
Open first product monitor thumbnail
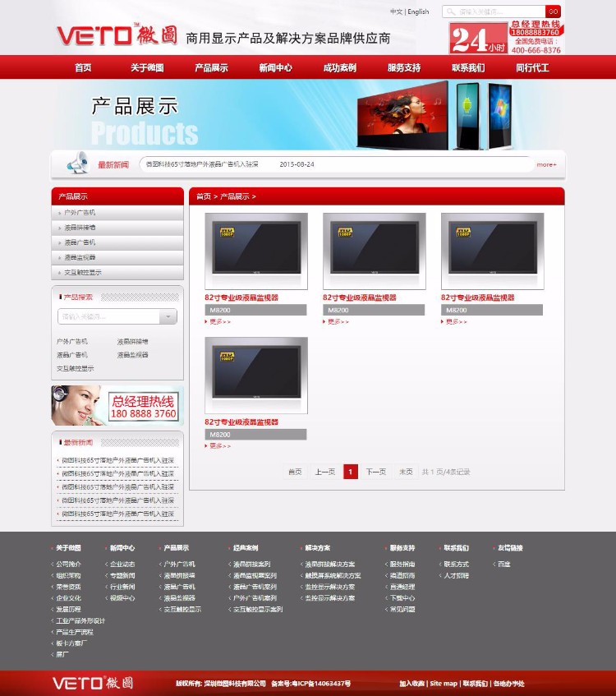click(x=256, y=251)
